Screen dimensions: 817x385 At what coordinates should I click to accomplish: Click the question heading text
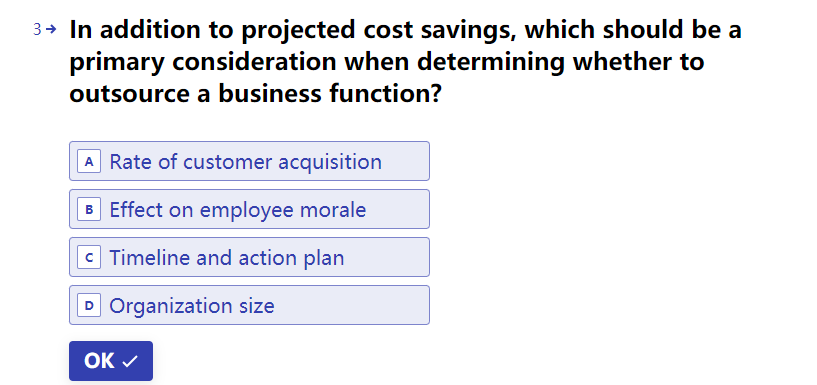(405, 61)
